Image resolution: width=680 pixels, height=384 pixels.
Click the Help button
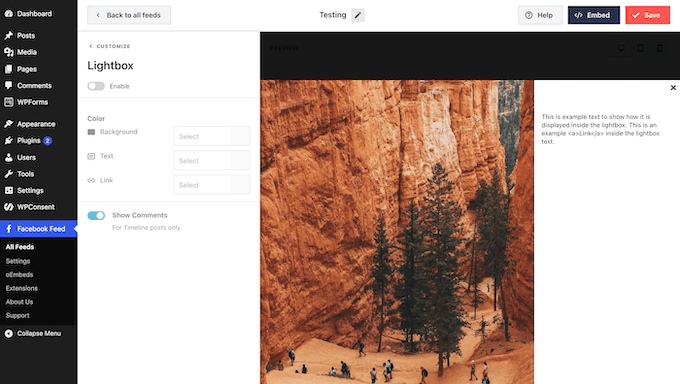(540, 15)
